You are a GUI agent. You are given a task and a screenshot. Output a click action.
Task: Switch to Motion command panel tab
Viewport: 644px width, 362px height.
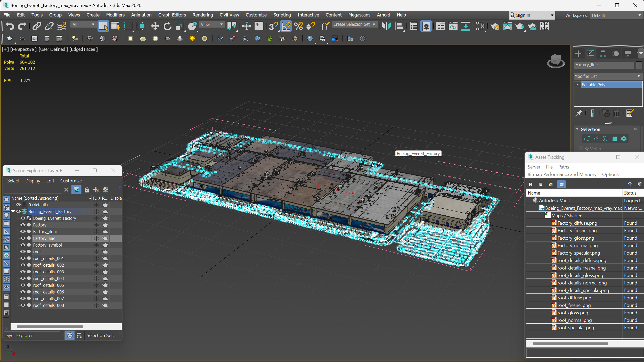pyautogui.click(x=615, y=54)
